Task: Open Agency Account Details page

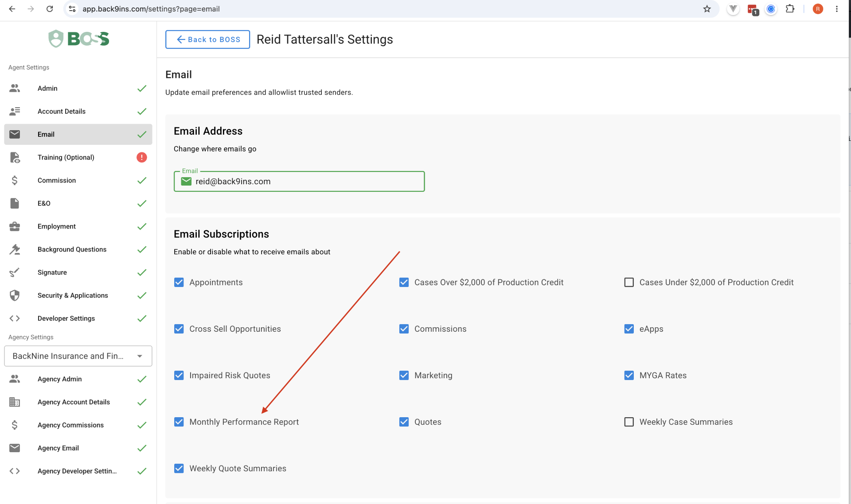Action: tap(78, 402)
